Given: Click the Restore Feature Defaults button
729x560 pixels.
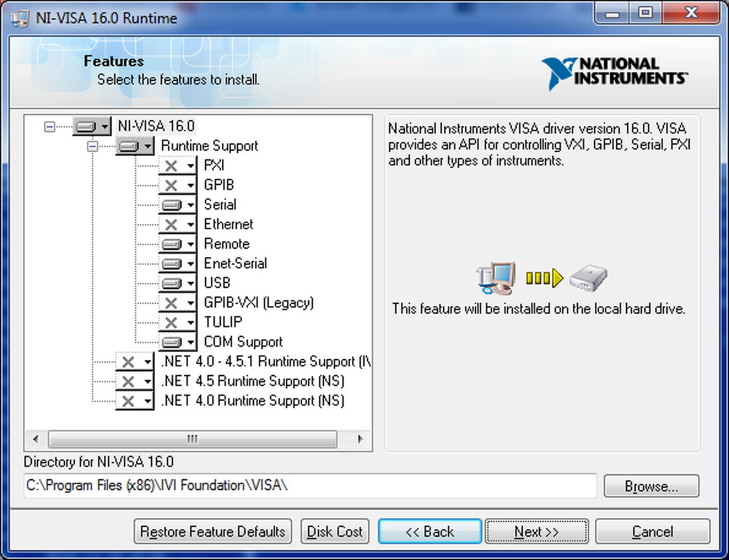Looking at the screenshot, I should [213, 532].
